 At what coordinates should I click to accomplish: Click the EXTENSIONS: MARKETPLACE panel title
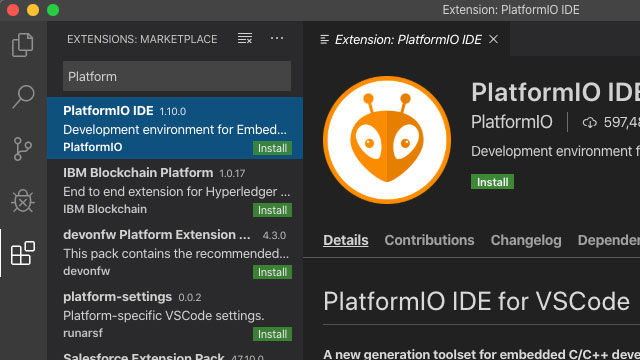click(142, 39)
